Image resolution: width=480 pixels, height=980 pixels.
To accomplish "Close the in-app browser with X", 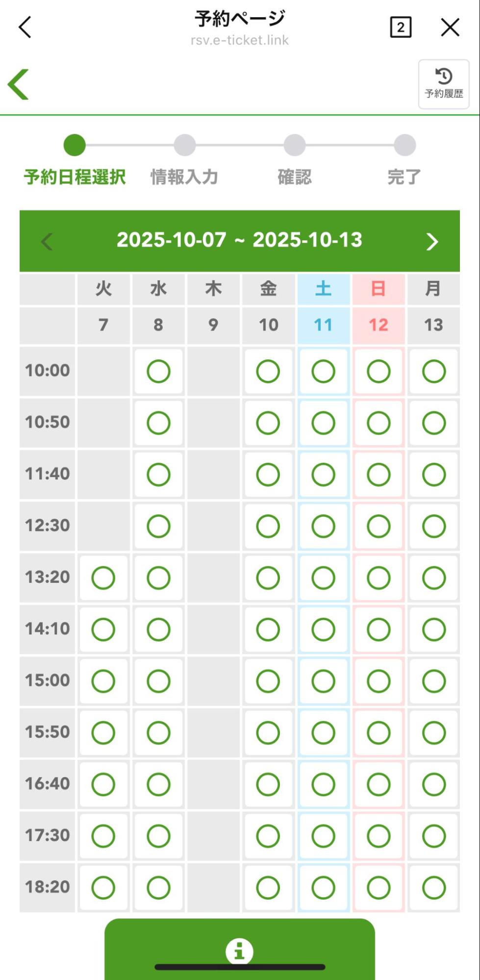I will tap(450, 27).
